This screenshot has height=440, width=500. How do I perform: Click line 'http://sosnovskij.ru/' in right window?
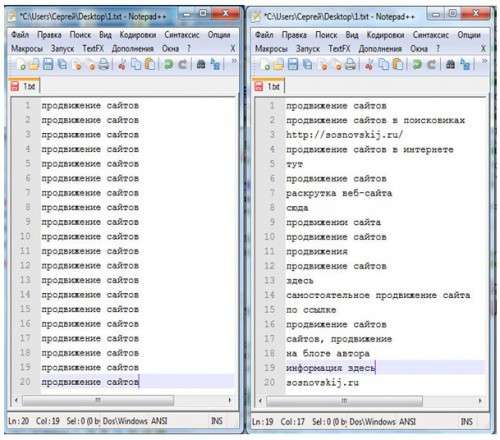click(x=344, y=135)
